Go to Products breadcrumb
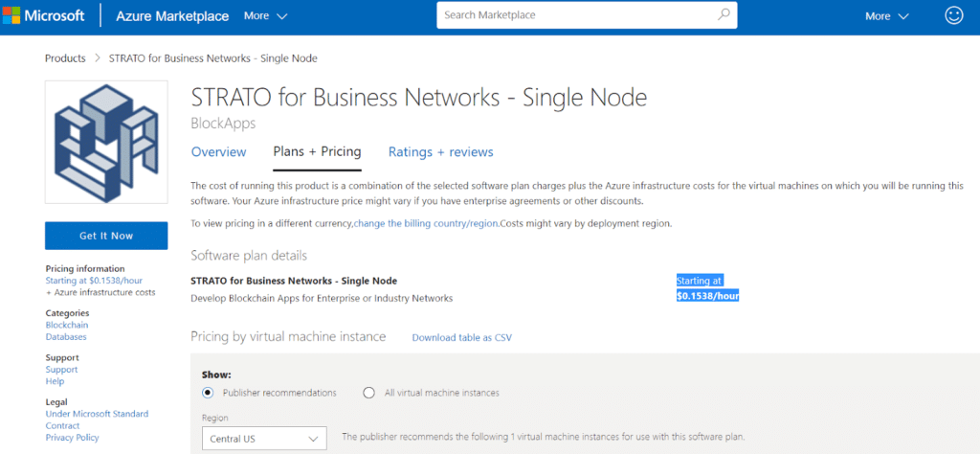The width and height of the screenshot is (980, 454). tap(65, 58)
